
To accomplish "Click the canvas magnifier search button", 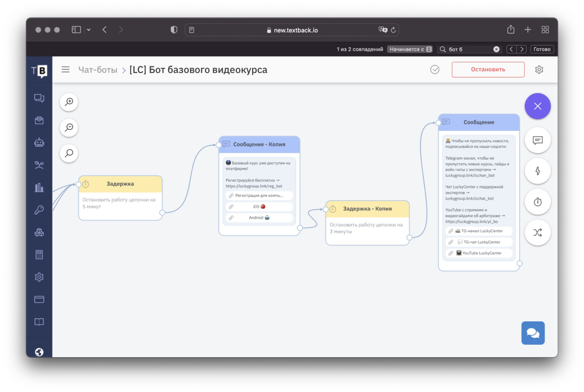I will coord(69,153).
